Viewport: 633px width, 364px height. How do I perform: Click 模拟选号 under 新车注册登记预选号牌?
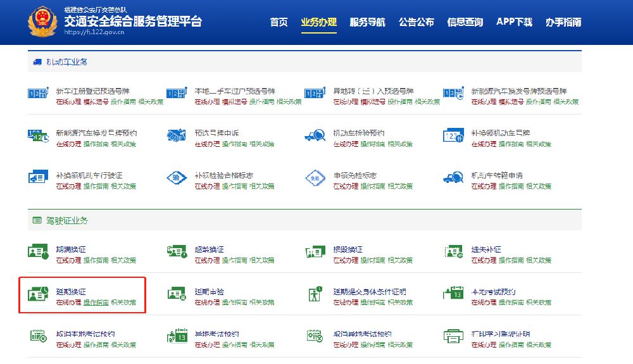96,102
